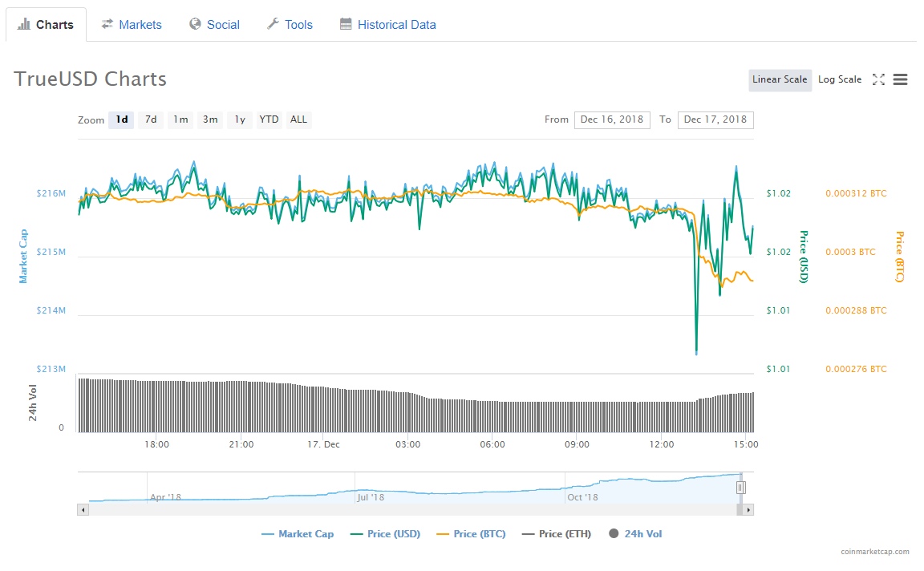The height and width of the screenshot is (571, 924).
Task: Select Linear Scale option
Action: 780,79
